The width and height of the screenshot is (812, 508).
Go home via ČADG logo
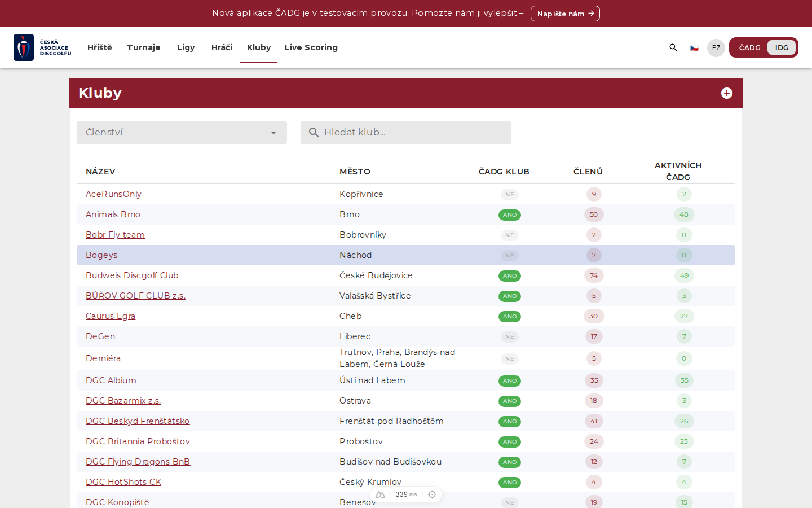(x=42, y=47)
